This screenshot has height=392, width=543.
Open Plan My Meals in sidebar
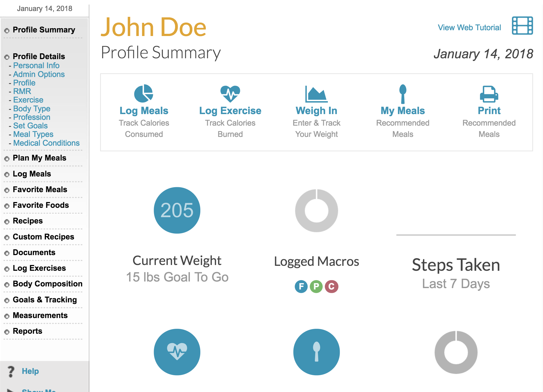[40, 158]
